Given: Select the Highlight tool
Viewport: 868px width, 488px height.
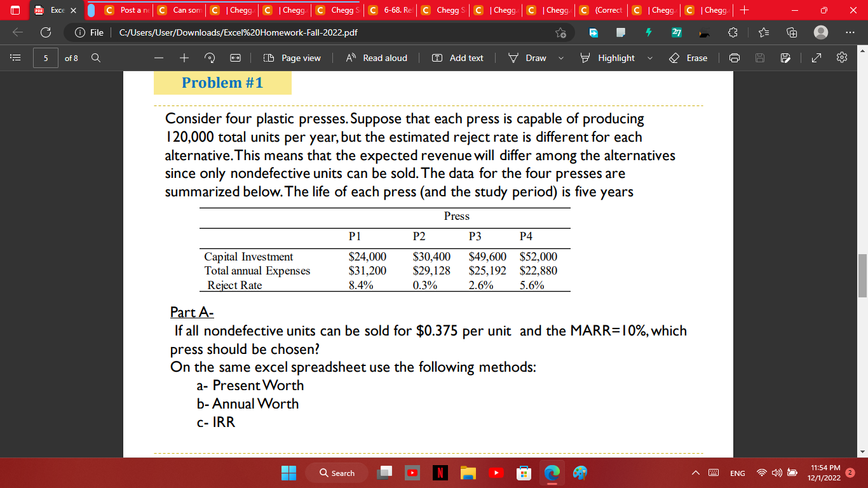Looking at the screenshot, I should 608,58.
